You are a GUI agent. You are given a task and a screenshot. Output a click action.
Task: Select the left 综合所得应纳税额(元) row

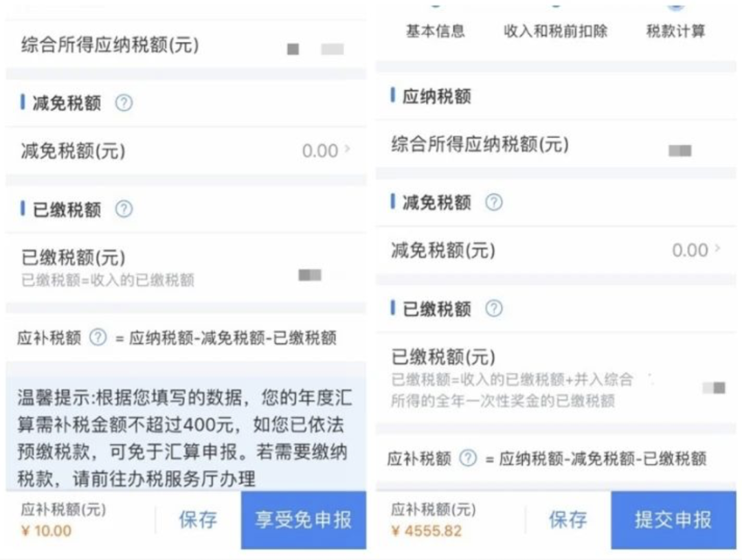[186, 45]
